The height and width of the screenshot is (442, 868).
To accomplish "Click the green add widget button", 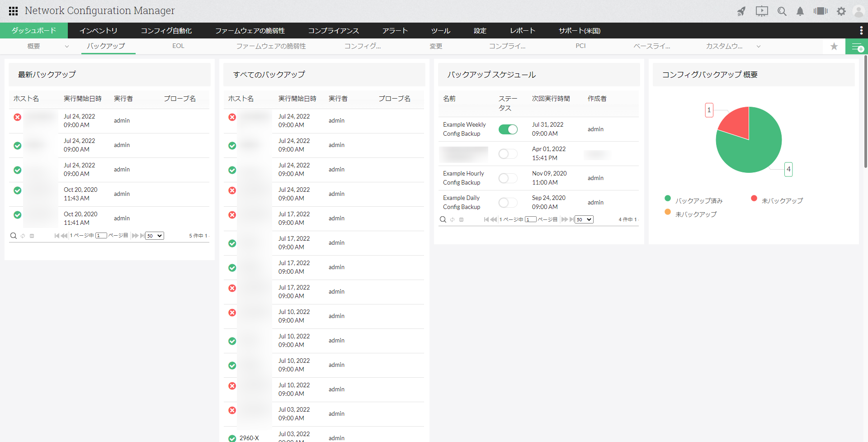I will [857, 47].
